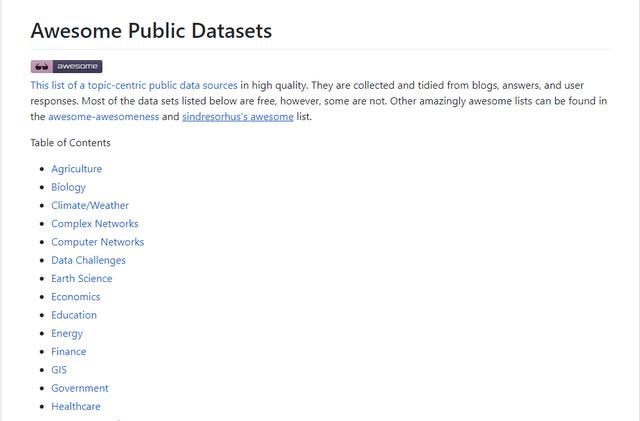Click the Table of Contents label
Screen dimensions: 640x421
(x=70, y=143)
